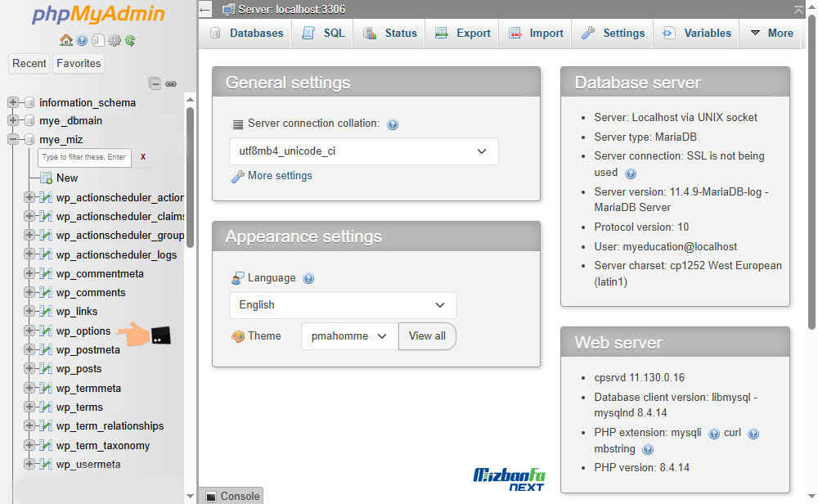The height and width of the screenshot is (504, 818).
Task: Click the link with main panel icon
Action: [x=171, y=83]
